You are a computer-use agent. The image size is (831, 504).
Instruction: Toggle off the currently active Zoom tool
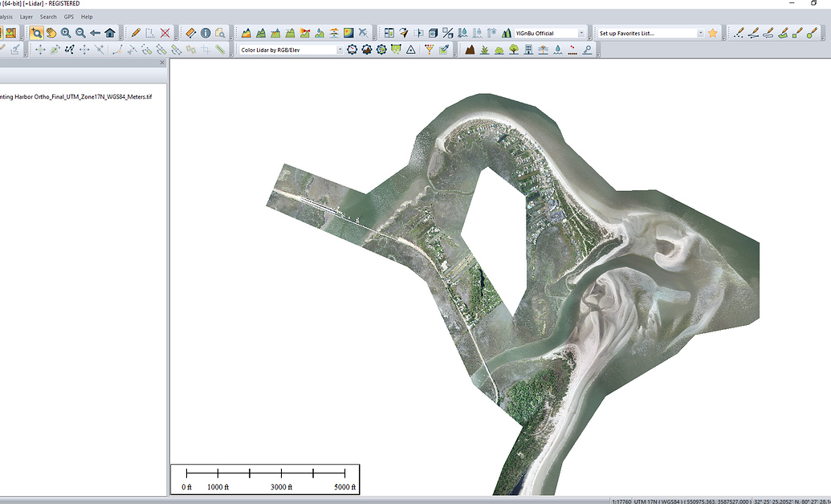click(36, 33)
